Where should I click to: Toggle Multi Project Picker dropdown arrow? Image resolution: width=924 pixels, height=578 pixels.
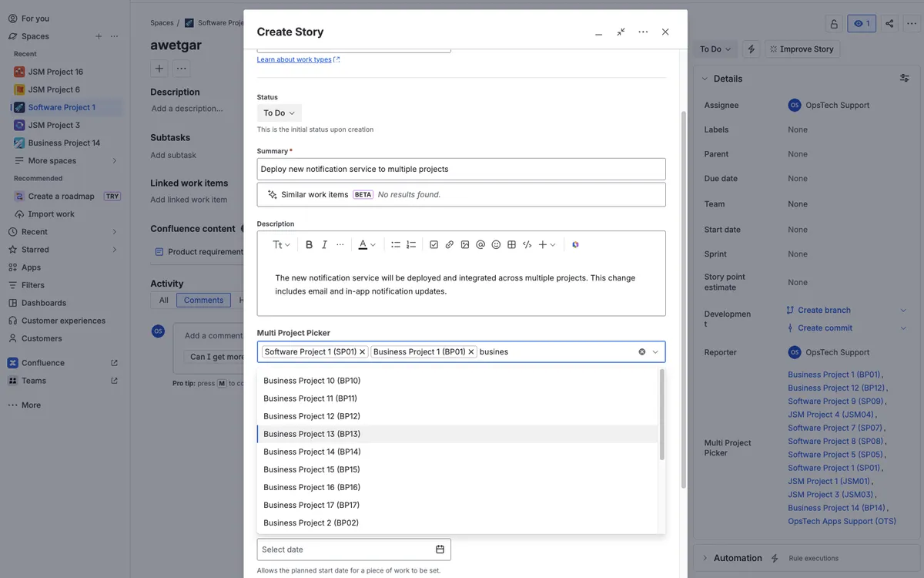click(x=656, y=351)
